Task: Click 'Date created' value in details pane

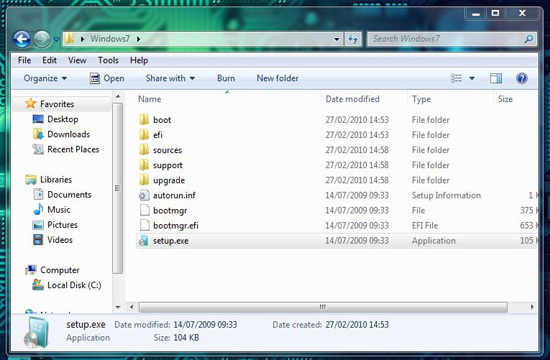Action: (x=357, y=325)
